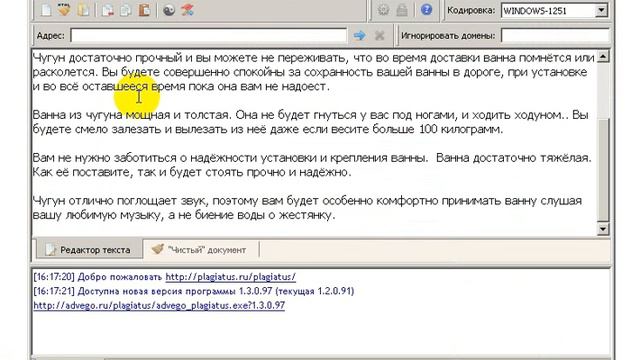Click the red-blue deep check icon
The image size is (640, 360).
point(187,10)
